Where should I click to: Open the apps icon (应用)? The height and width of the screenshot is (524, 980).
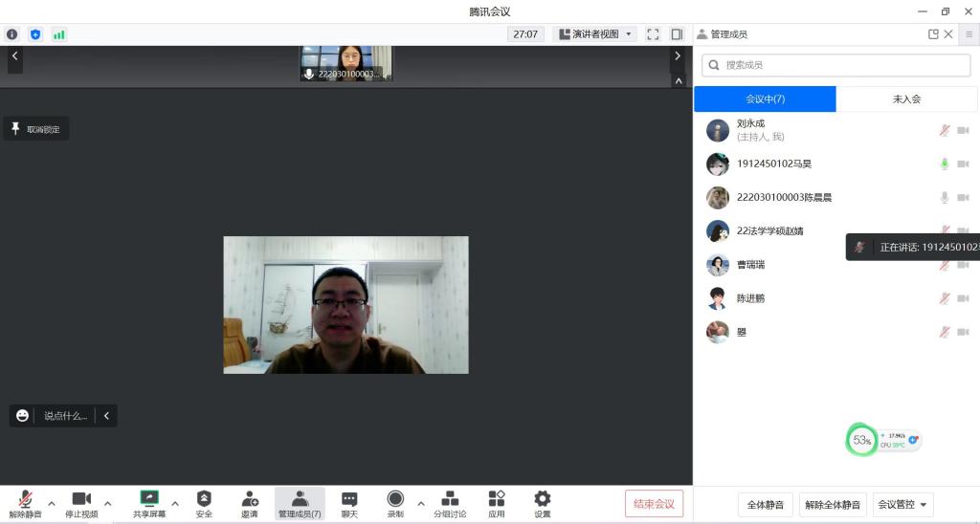coord(496,499)
